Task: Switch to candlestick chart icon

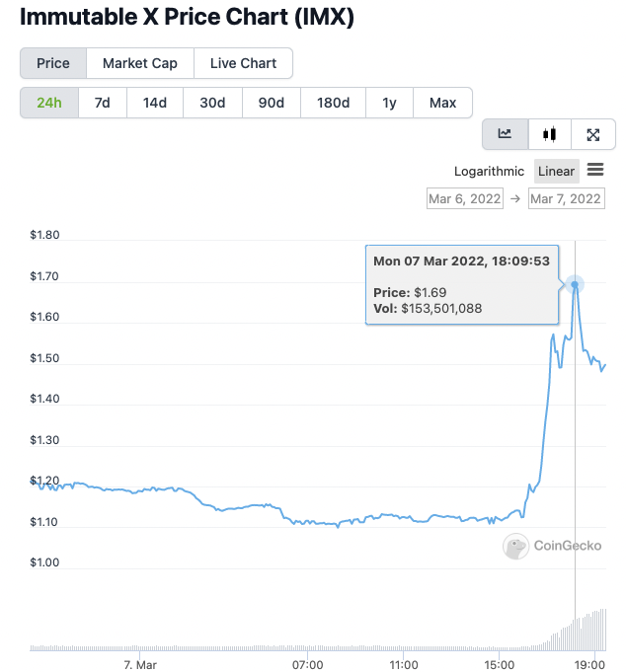Action: point(549,134)
